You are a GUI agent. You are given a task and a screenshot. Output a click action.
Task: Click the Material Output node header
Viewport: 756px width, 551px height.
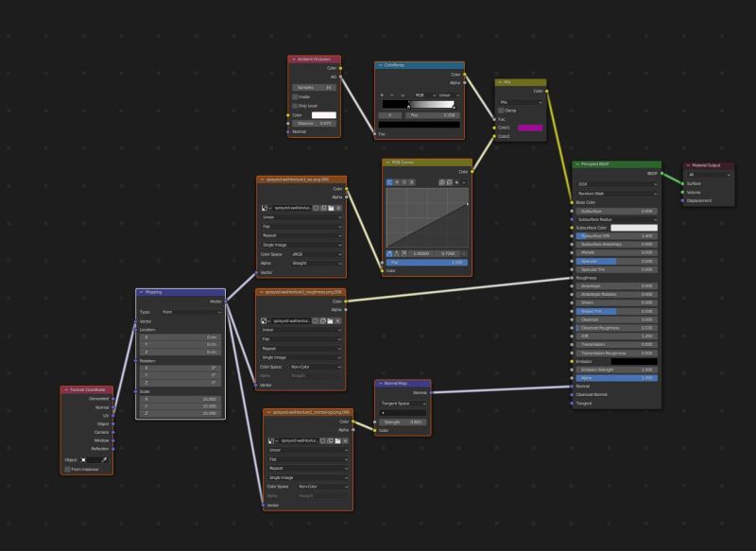tap(708, 165)
